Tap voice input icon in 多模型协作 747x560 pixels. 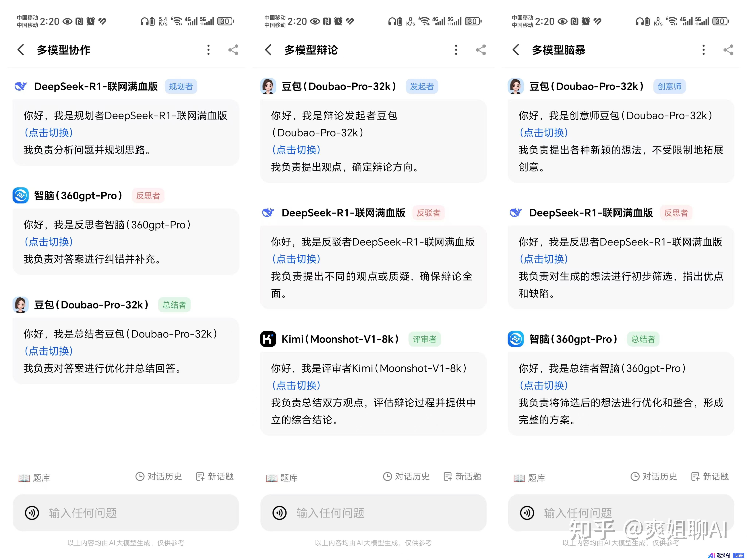coord(32,513)
